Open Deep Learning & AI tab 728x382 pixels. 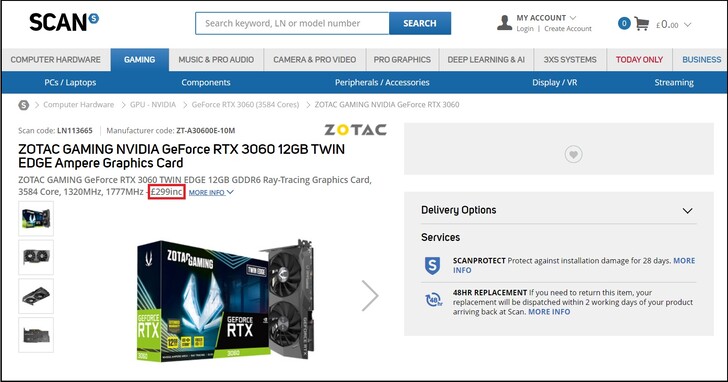[486, 60]
